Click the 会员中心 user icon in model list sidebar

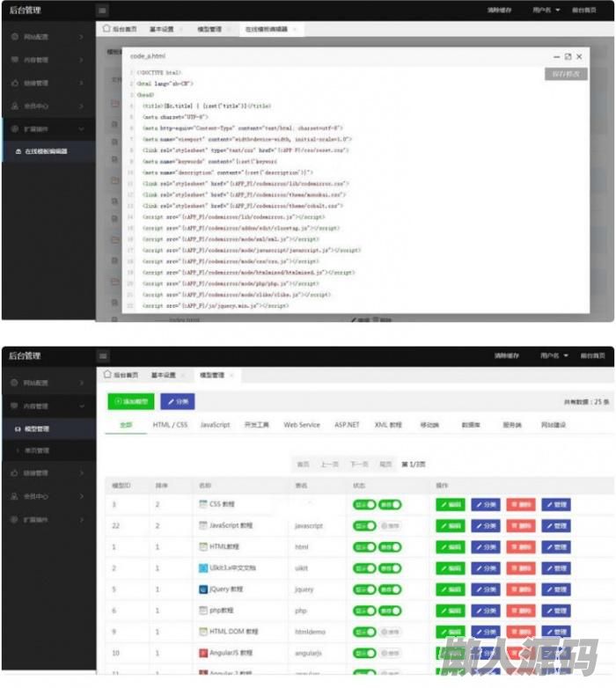click(14, 496)
